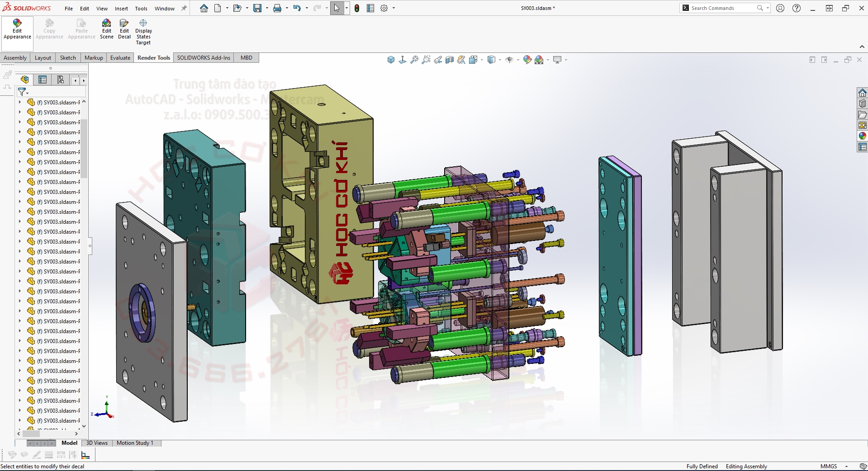The image size is (868, 471).
Task: Return to the Previous View
Action: (x=438, y=60)
